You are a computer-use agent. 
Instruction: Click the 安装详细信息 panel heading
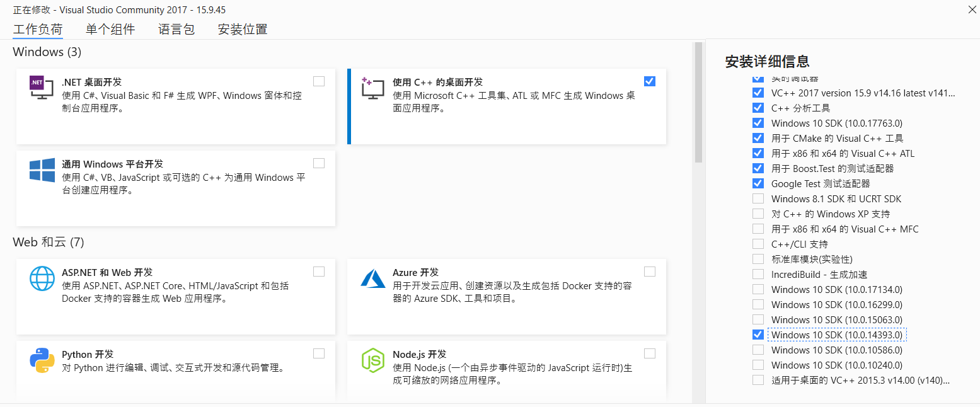coord(767,61)
